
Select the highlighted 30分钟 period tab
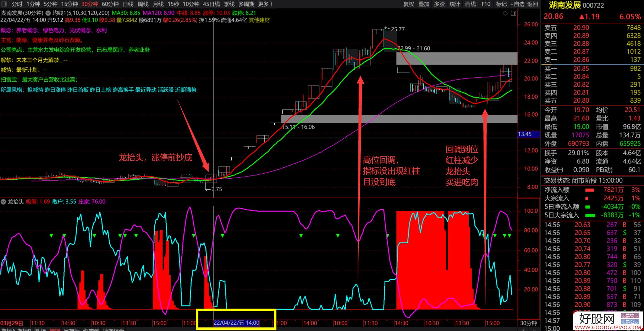tap(90, 4)
